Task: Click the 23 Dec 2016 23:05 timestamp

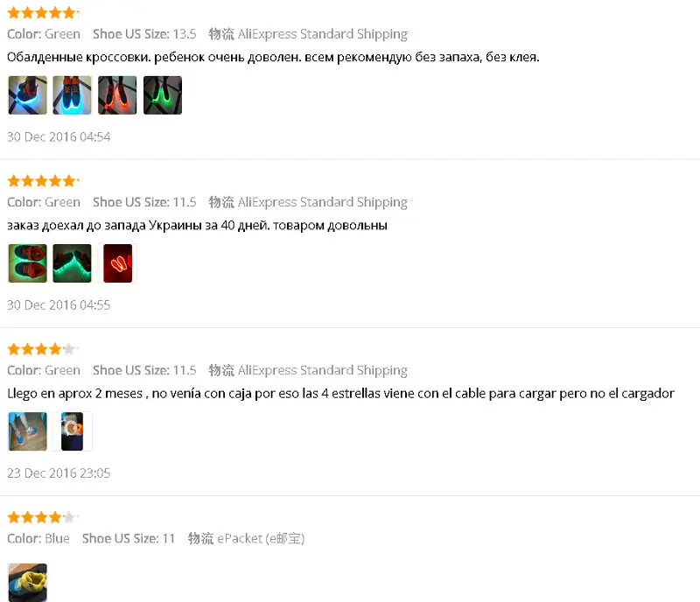Action: (59, 472)
